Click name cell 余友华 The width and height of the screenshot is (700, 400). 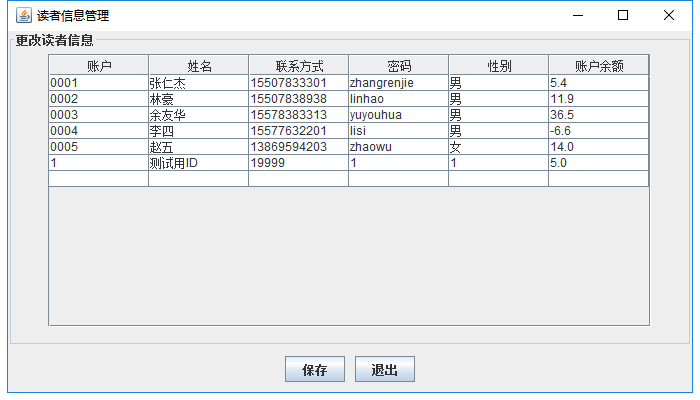coord(199,115)
